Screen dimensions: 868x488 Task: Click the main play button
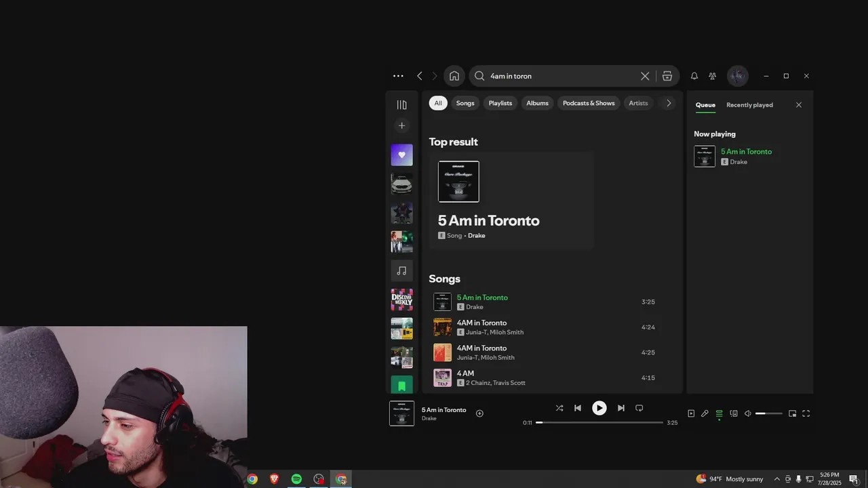[x=599, y=408]
